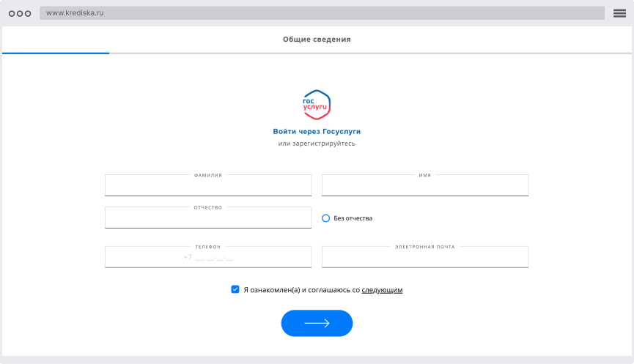Click into the "Отчество" field
The image size is (634, 364).
click(x=208, y=218)
